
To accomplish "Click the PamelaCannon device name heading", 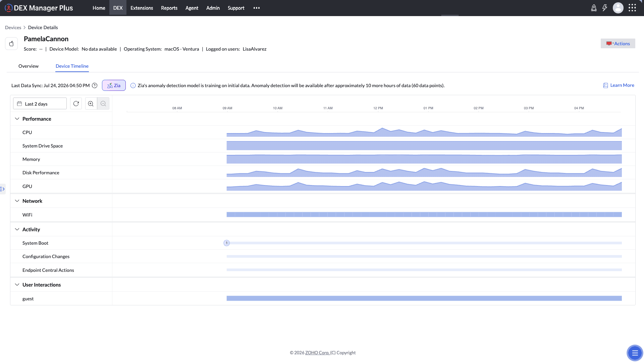I will 46,39.
